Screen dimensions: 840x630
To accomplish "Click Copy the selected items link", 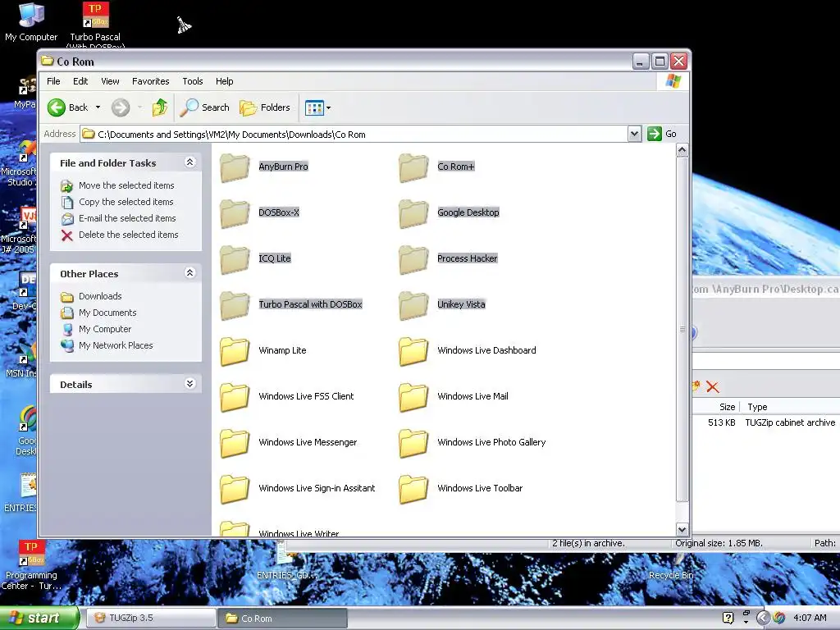I will (x=126, y=202).
